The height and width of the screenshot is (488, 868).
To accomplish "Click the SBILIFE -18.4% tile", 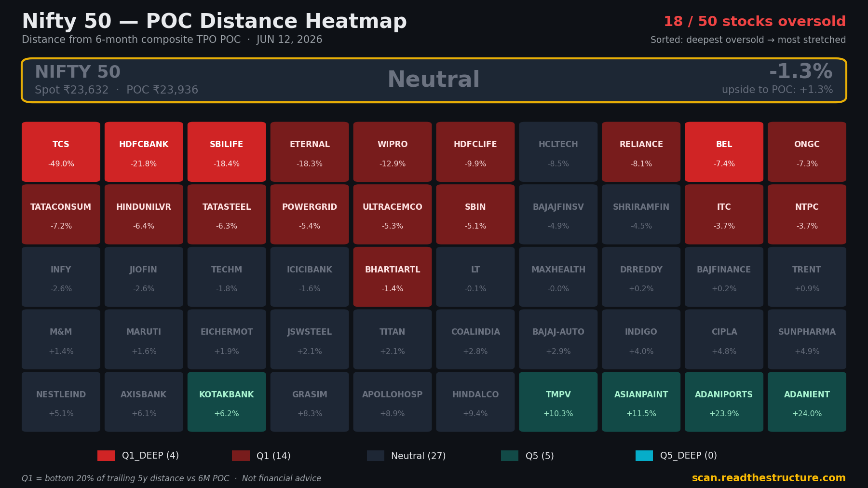I will point(227,152).
